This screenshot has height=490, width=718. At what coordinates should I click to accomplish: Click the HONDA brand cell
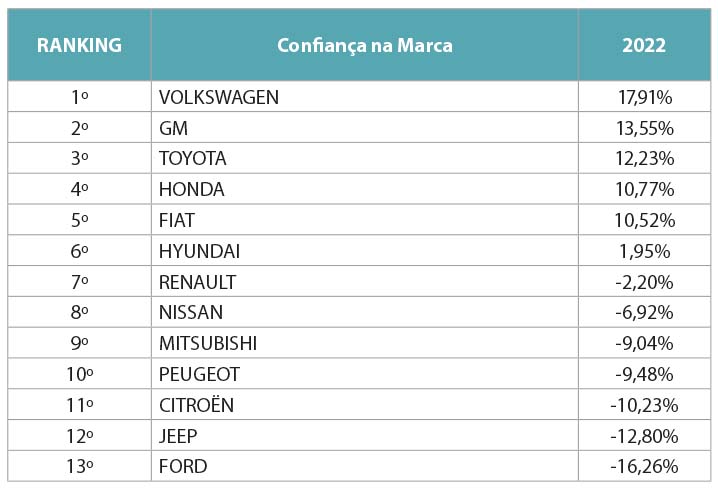191,189
